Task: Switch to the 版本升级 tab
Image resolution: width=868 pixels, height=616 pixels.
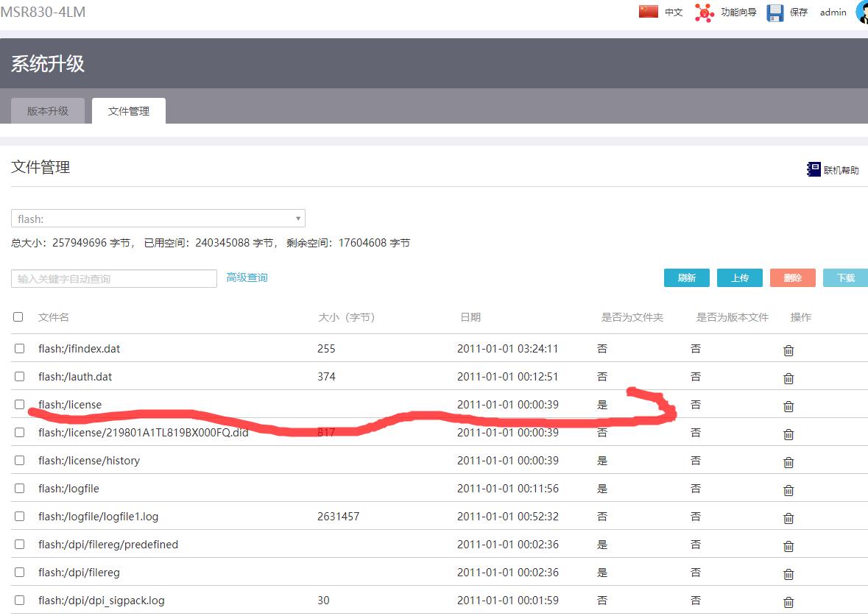Action: tap(48, 110)
